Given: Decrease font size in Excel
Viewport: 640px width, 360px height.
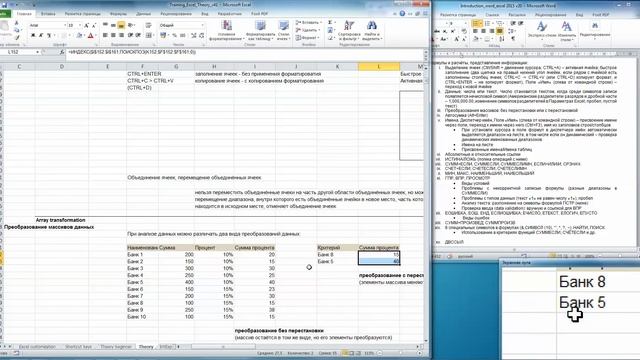Looking at the screenshot, I should coord(93,25).
